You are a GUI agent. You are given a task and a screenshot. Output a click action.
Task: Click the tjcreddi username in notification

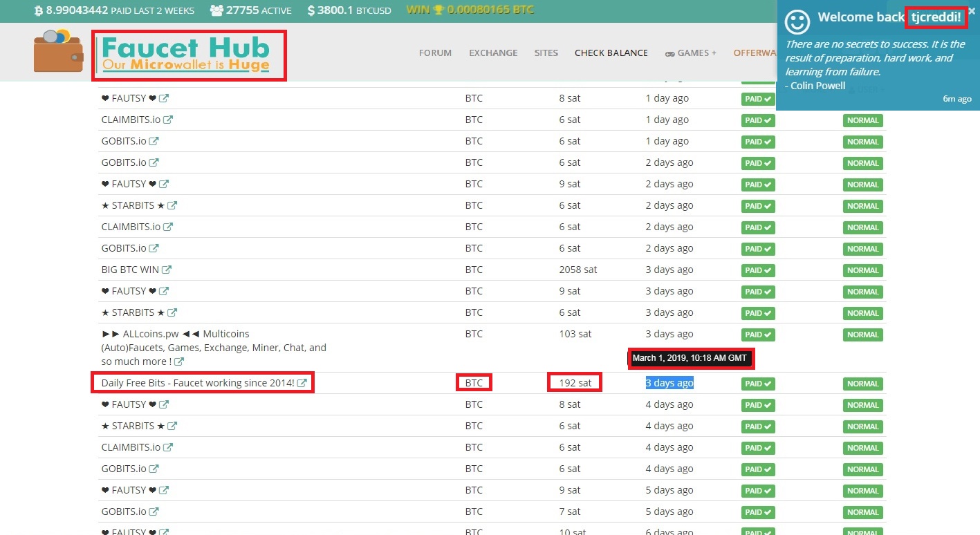936,17
